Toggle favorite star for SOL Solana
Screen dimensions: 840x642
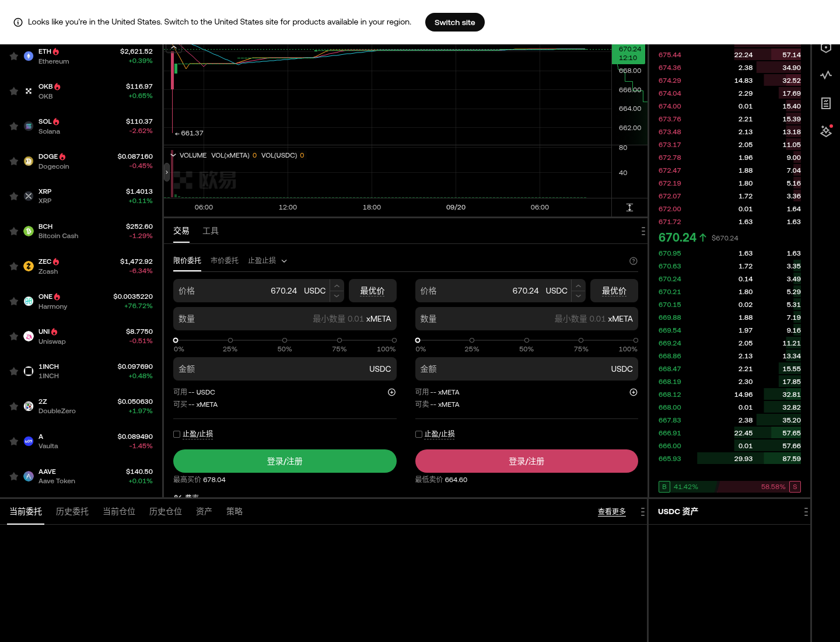(x=14, y=126)
